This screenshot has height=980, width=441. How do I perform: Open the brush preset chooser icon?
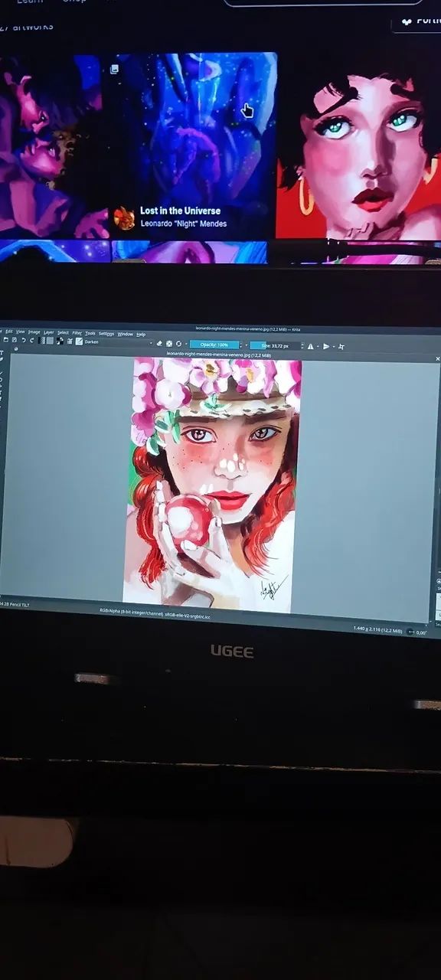tap(79, 341)
